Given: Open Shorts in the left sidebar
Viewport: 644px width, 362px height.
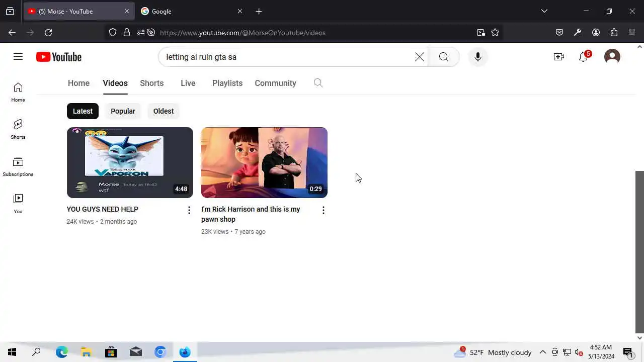Looking at the screenshot, I should click(18, 130).
